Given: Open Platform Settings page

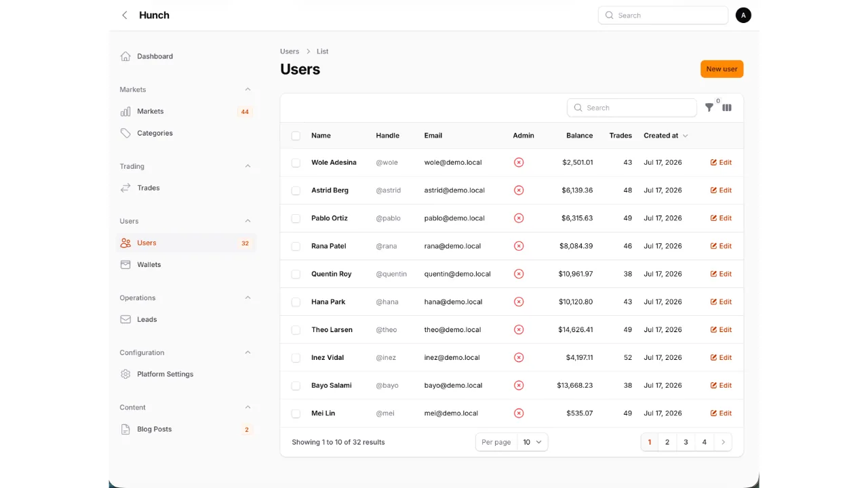Looking at the screenshot, I should pyautogui.click(x=186, y=374).
